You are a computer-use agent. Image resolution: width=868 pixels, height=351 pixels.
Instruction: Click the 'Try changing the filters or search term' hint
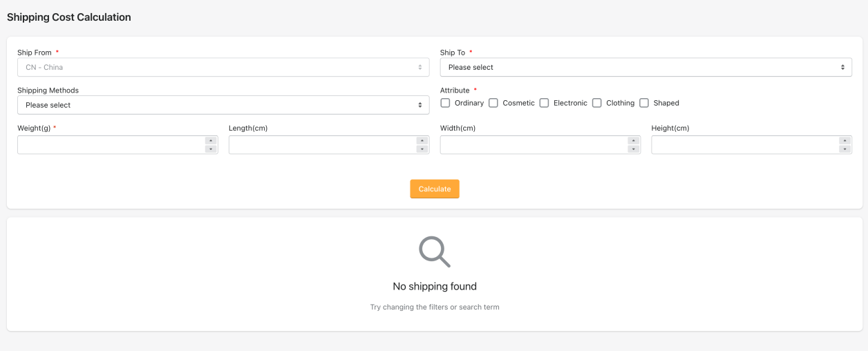point(435,307)
